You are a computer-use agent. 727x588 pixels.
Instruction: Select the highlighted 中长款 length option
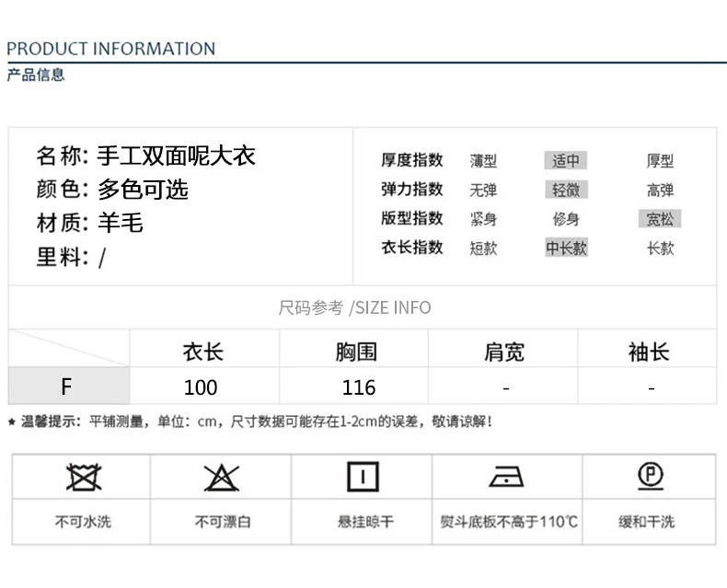pos(566,248)
